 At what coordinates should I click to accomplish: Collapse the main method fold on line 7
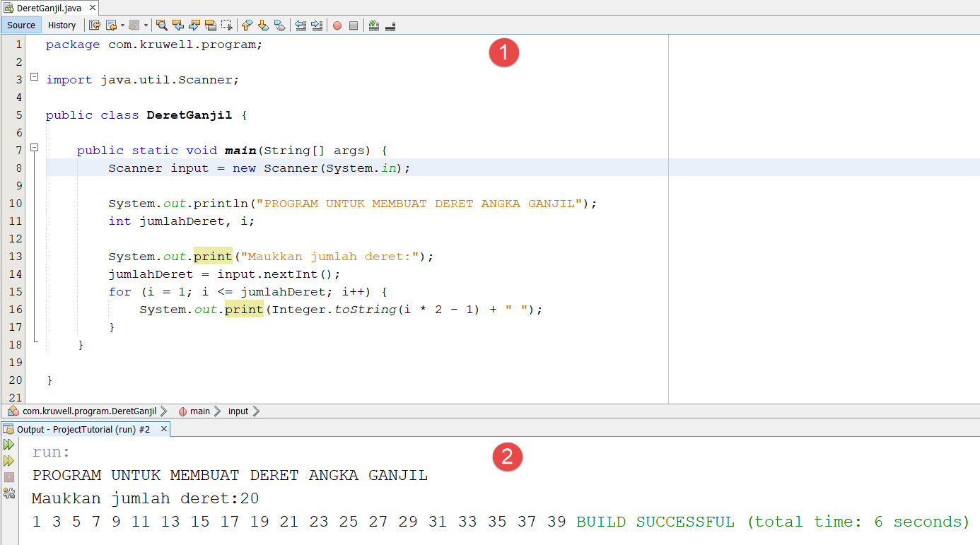click(34, 148)
